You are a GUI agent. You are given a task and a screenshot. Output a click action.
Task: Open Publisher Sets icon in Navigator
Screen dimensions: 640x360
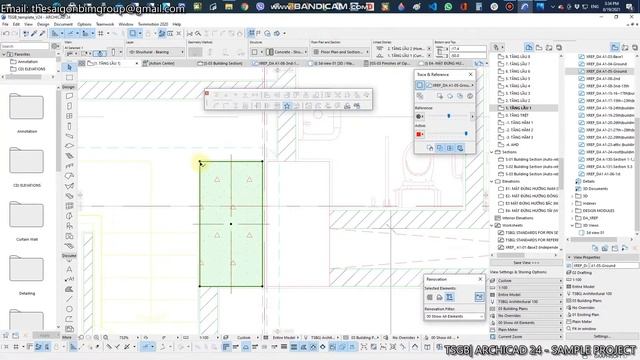(559, 48)
